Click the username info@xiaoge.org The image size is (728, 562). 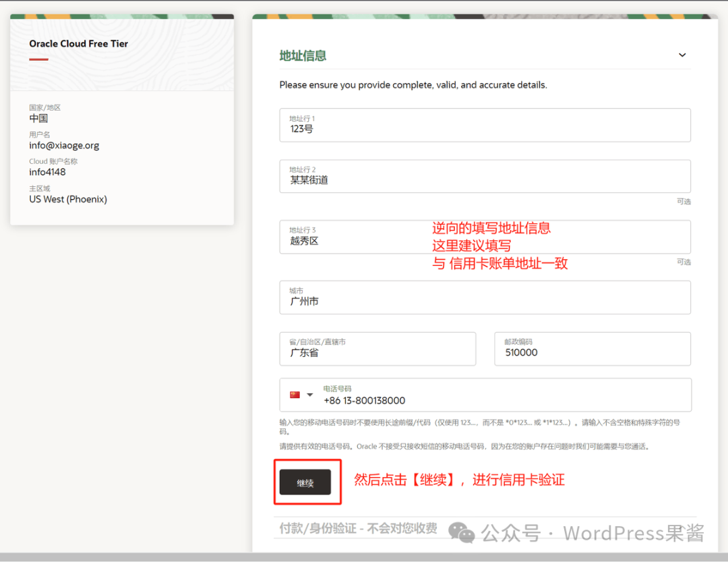coord(64,146)
